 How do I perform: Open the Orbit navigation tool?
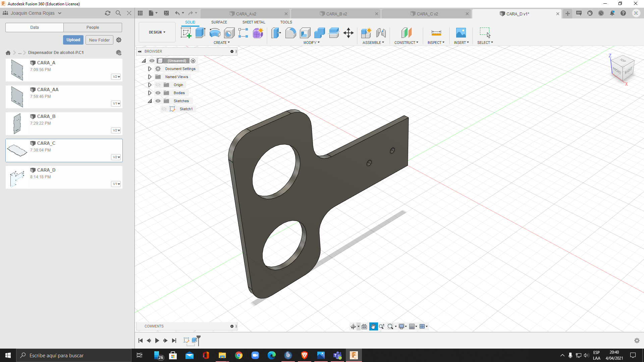(x=353, y=326)
